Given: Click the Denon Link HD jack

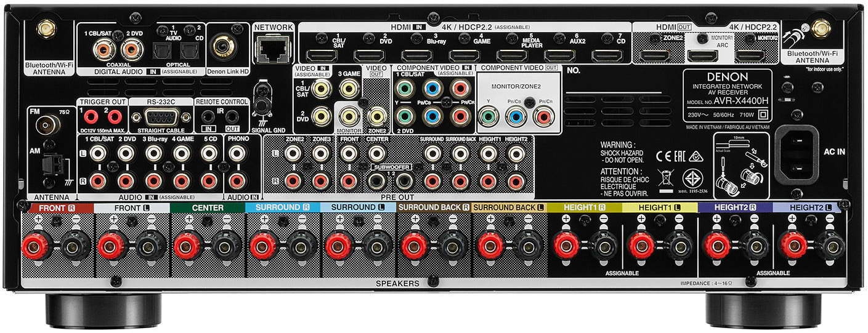Looking at the screenshot, I should [222, 46].
